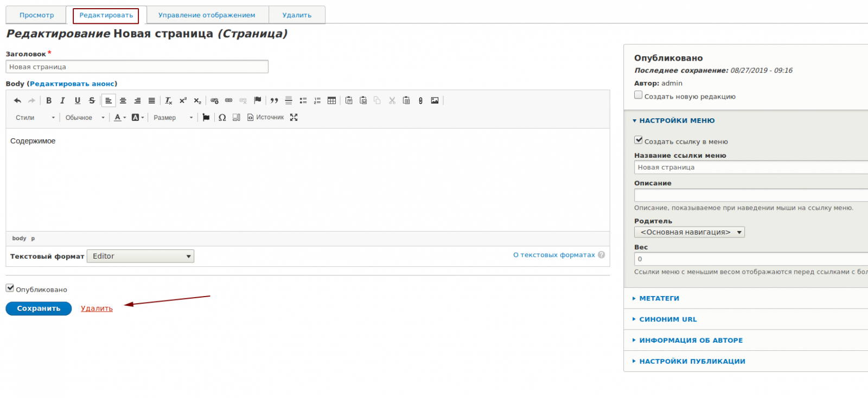Select the Редактировать tab
Screen dimensions: 868x398
tap(106, 15)
